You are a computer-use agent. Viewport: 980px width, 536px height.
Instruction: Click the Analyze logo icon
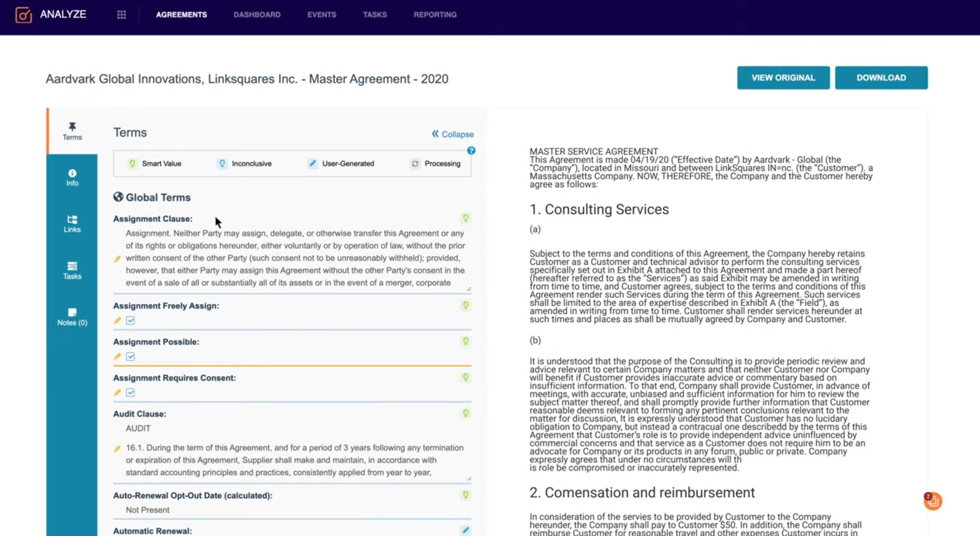pyautogui.click(x=24, y=15)
